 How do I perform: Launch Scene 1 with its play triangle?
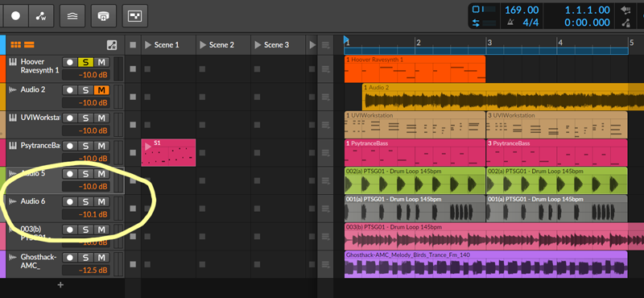click(148, 45)
